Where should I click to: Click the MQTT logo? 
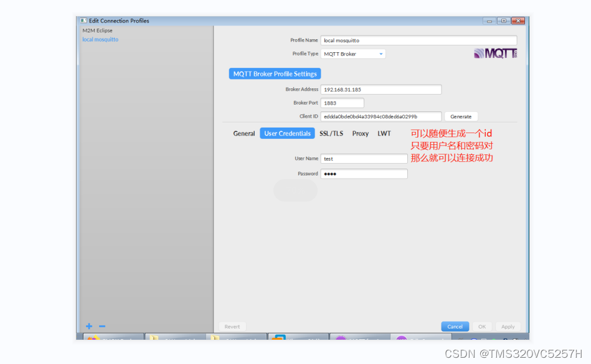click(x=495, y=54)
